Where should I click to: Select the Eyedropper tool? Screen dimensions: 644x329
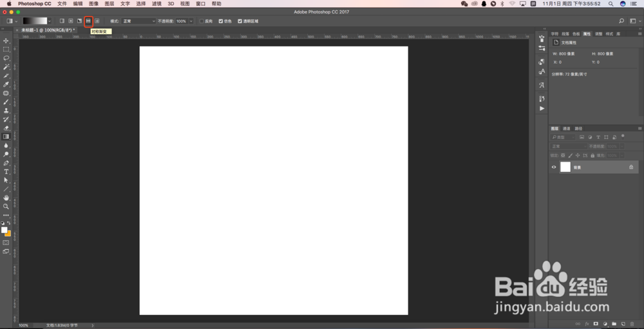(x=6, y=84)
